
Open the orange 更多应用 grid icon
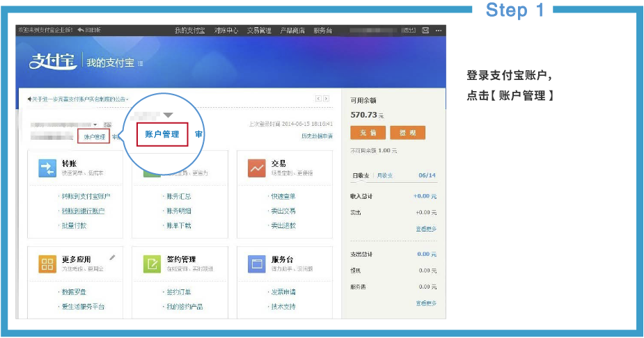pos(47,264)
